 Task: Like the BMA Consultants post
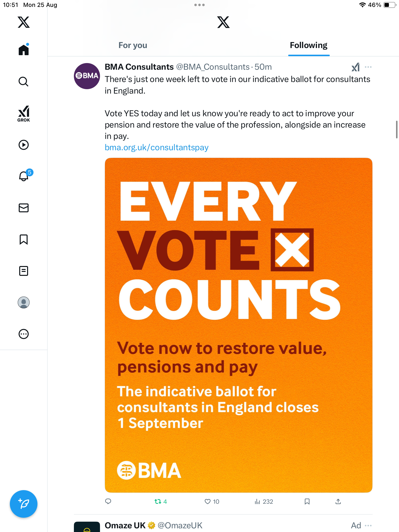[x=208, y=501]
